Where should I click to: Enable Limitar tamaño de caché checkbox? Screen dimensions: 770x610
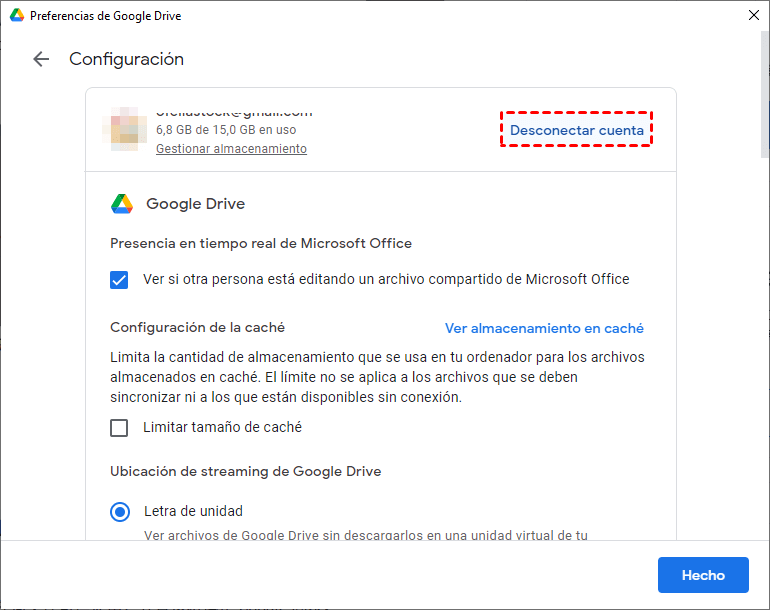(119, 428)
